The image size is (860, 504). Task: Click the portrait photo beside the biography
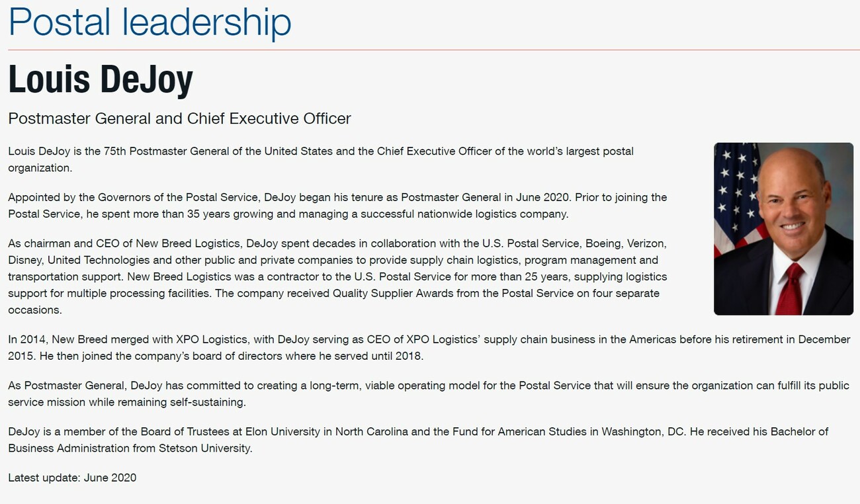[x=783, y=229]
